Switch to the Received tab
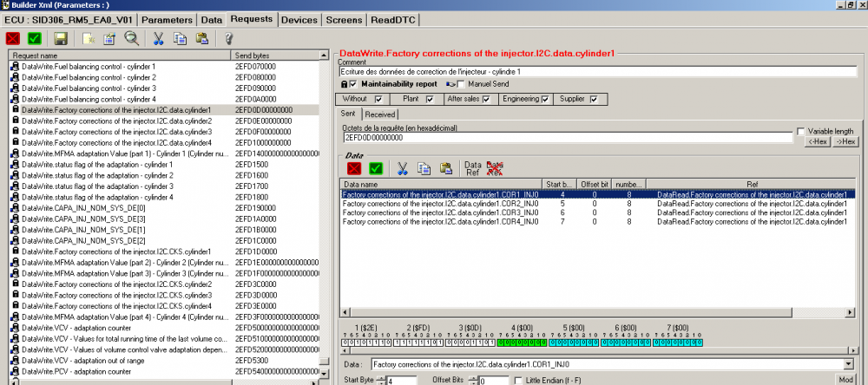 pos(380,114)
